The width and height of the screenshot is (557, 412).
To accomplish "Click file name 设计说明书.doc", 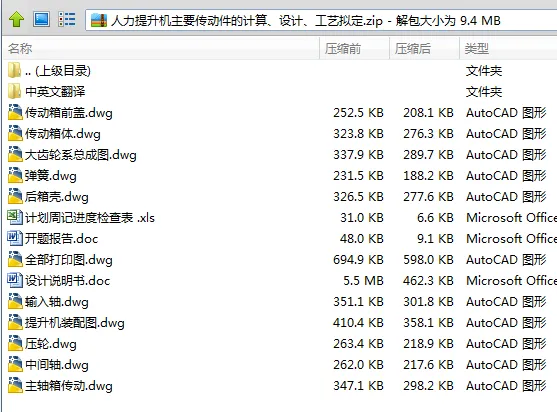I will click(67, 281).
